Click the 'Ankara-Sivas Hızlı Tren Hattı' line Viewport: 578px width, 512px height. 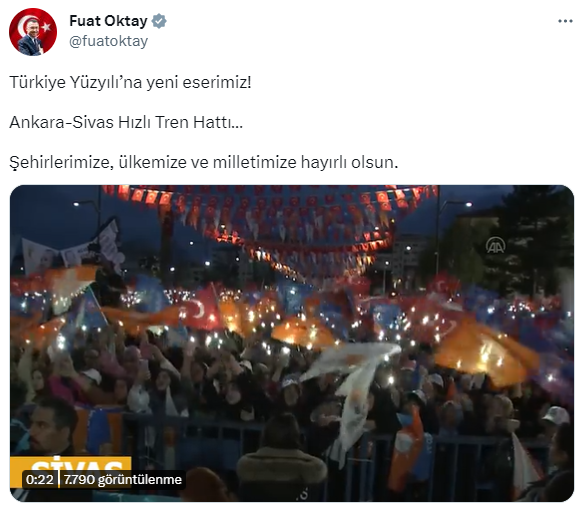click(126, 122)
